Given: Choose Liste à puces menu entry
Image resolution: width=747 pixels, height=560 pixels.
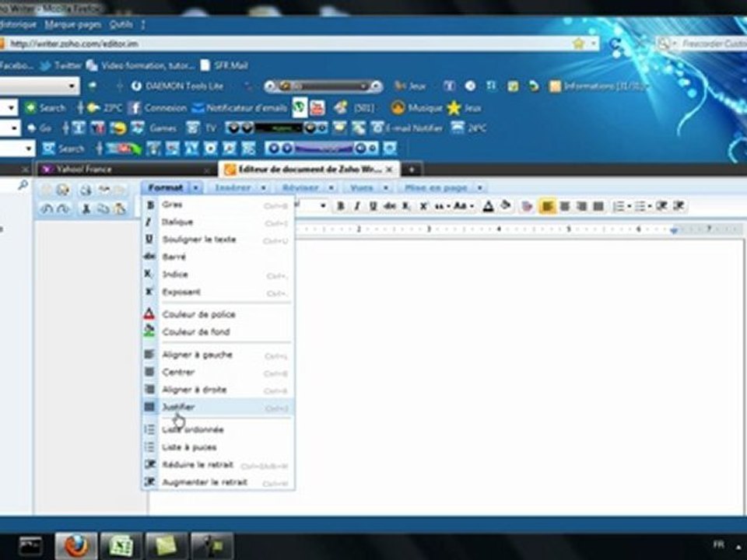Looking at the screenshot, I should [218, 447].
